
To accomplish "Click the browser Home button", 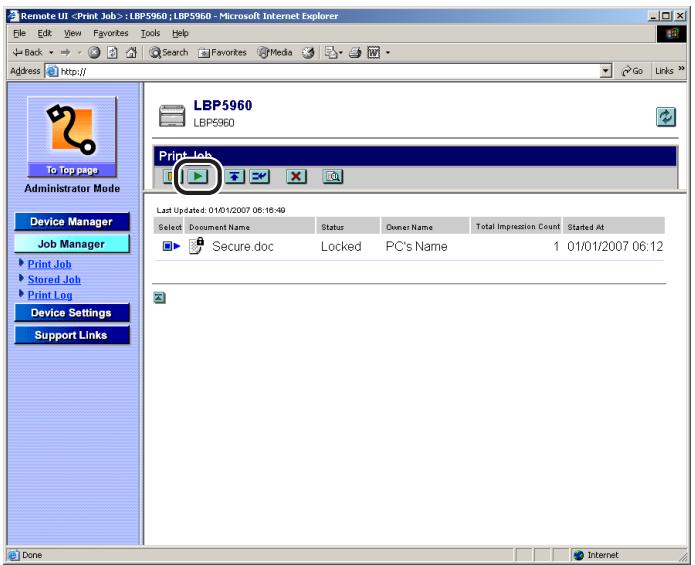I will pos(131,52).
